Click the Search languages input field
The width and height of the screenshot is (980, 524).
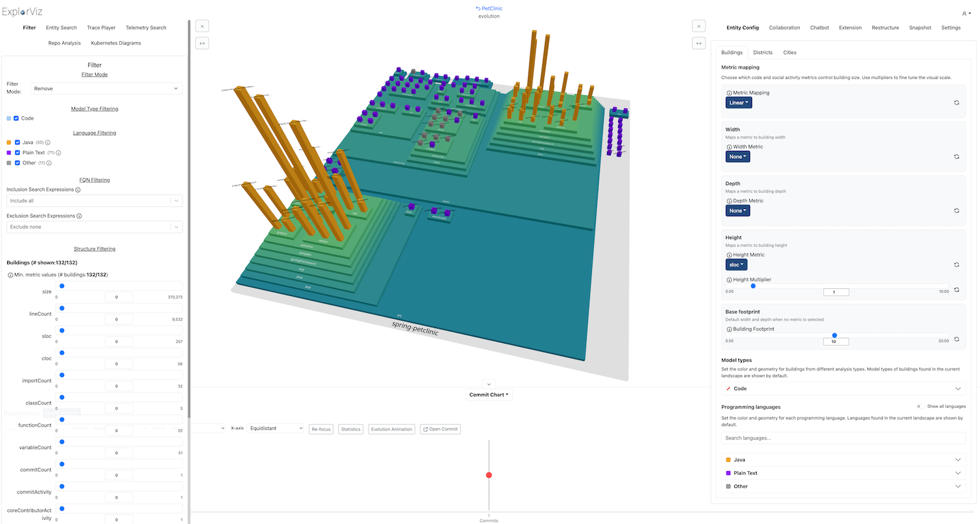(843, 438)
